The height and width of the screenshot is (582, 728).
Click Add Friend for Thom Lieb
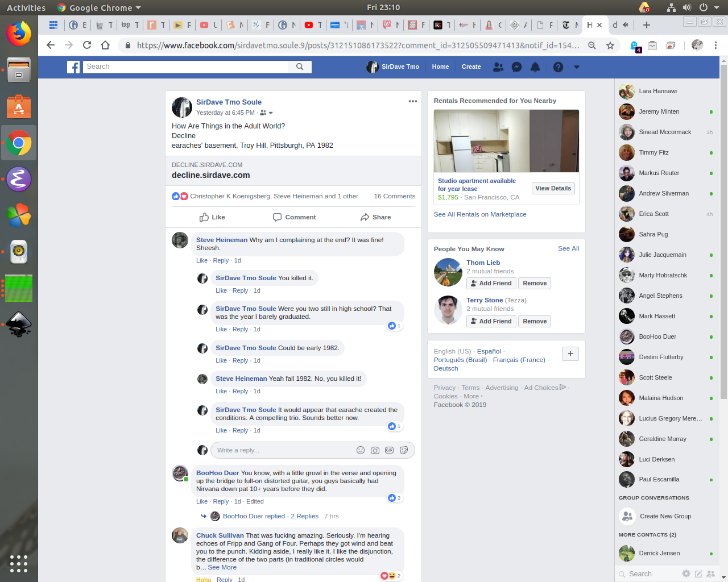(x=491, y=283)
